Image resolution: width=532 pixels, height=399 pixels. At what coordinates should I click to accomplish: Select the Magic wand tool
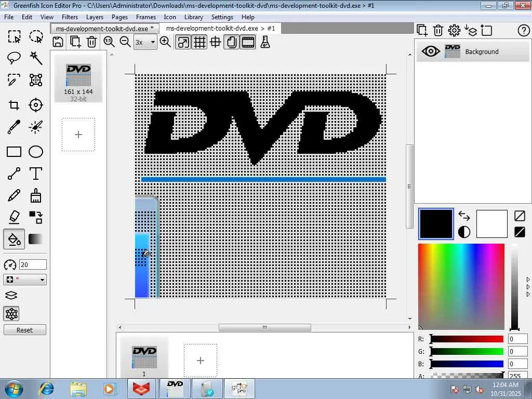[36, 58]
